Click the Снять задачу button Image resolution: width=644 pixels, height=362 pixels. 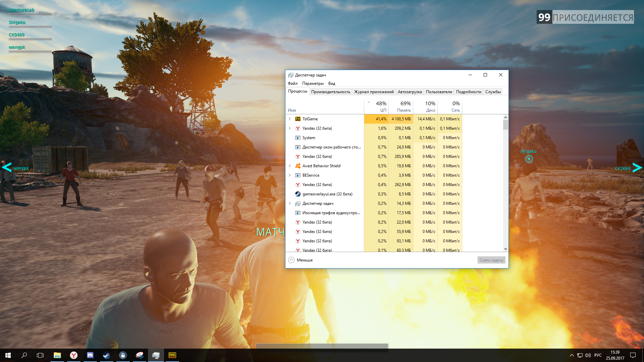491,260
